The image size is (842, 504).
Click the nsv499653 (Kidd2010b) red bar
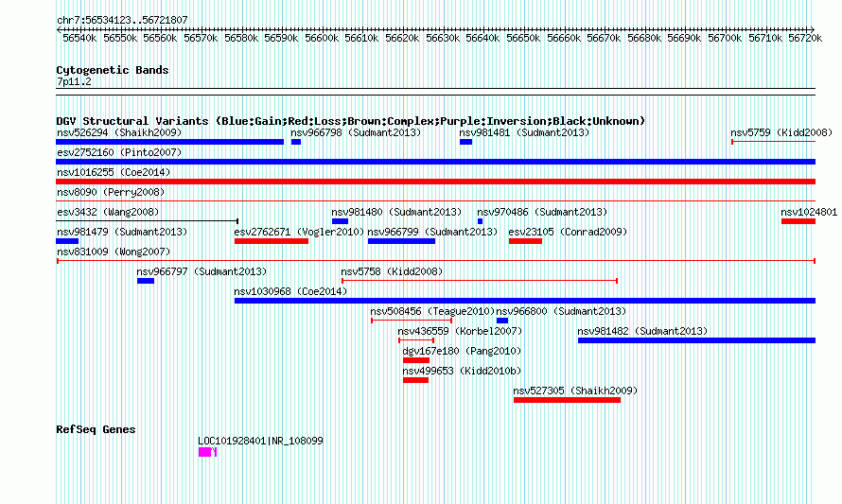tap(415, 380)
